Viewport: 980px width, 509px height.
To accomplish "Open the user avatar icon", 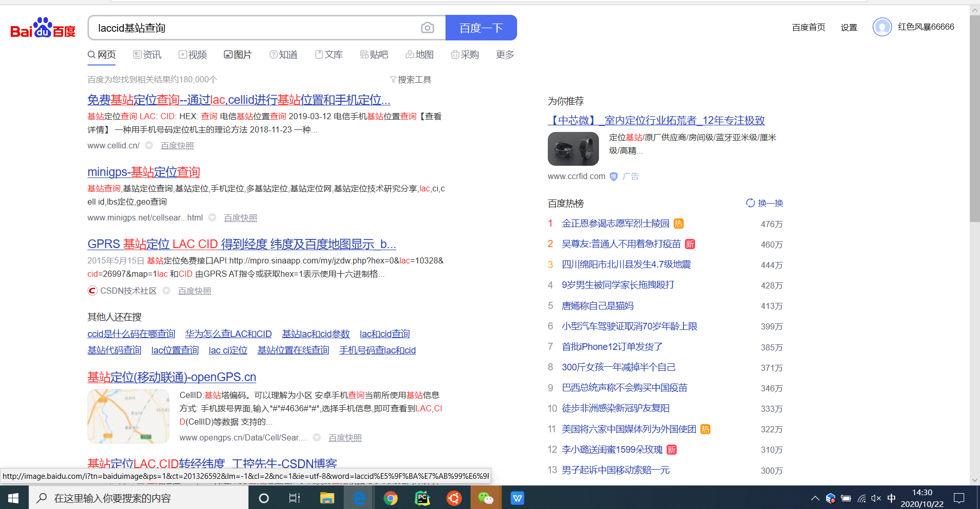I will (x=882, y=27).
